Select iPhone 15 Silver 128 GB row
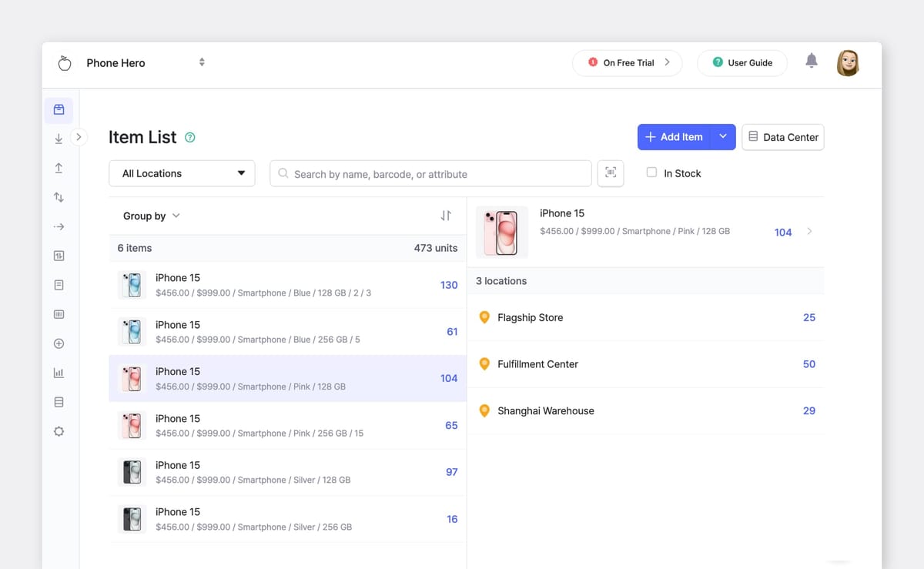 pos(287,472)
